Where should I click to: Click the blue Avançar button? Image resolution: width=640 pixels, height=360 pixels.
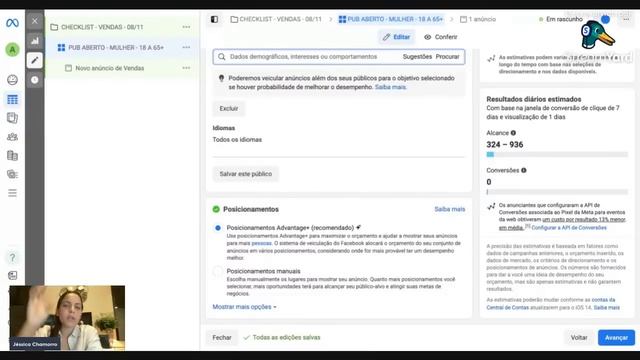(616, 338)
